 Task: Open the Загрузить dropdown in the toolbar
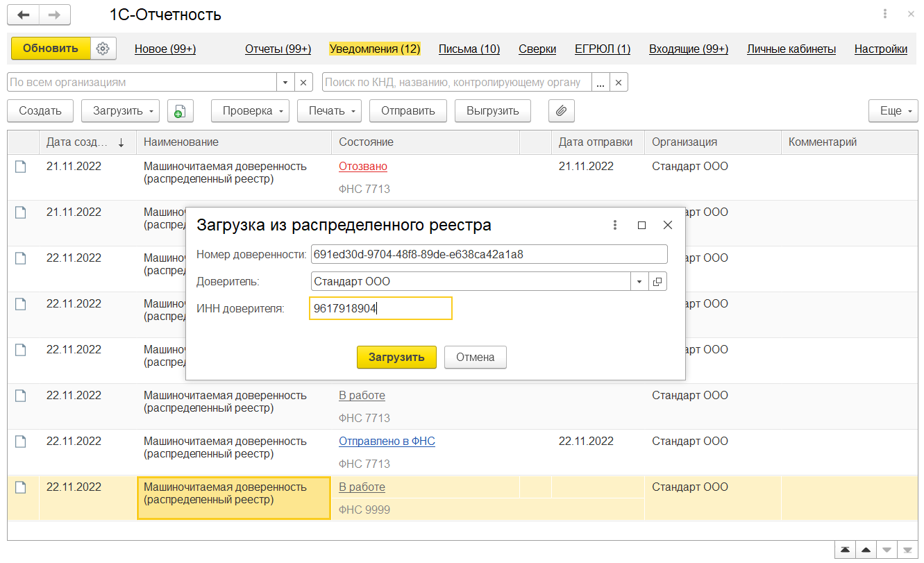pyautogui.click(x=121, y=110)
